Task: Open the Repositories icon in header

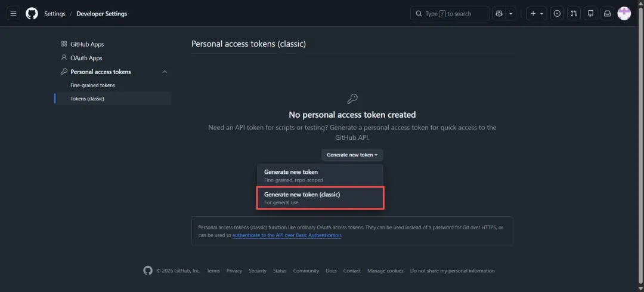Action: pyautogui.click(x=590, y=14)
